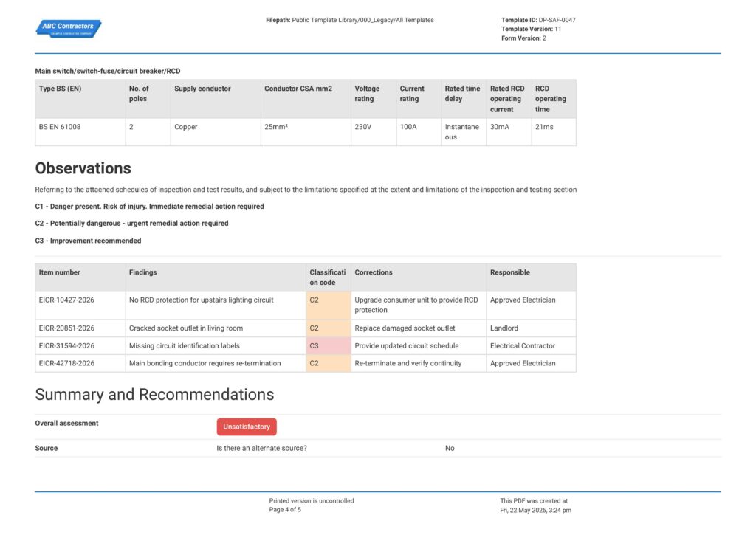Click the 'C3 - Improvement recommended' definition line
The image size is (756, 535).
88,241
